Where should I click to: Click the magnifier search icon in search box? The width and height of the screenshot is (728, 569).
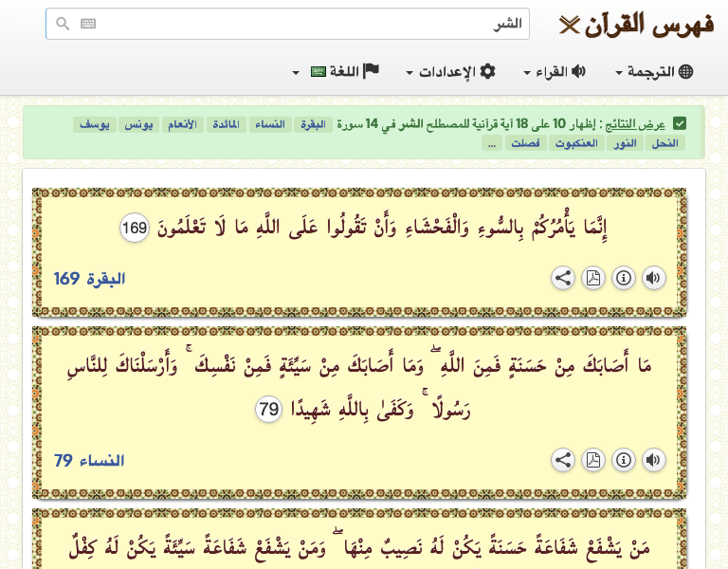63,24
